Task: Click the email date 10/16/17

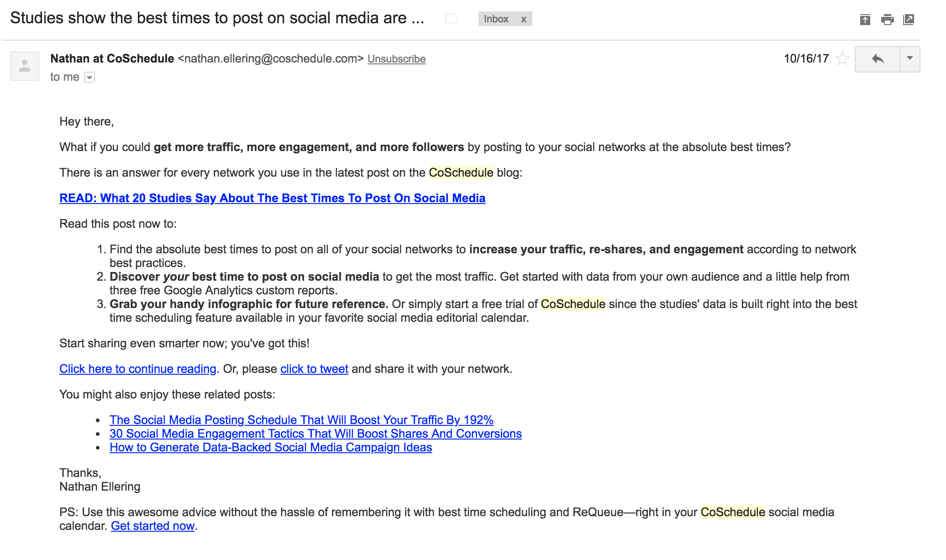Action: pos(806,58)
